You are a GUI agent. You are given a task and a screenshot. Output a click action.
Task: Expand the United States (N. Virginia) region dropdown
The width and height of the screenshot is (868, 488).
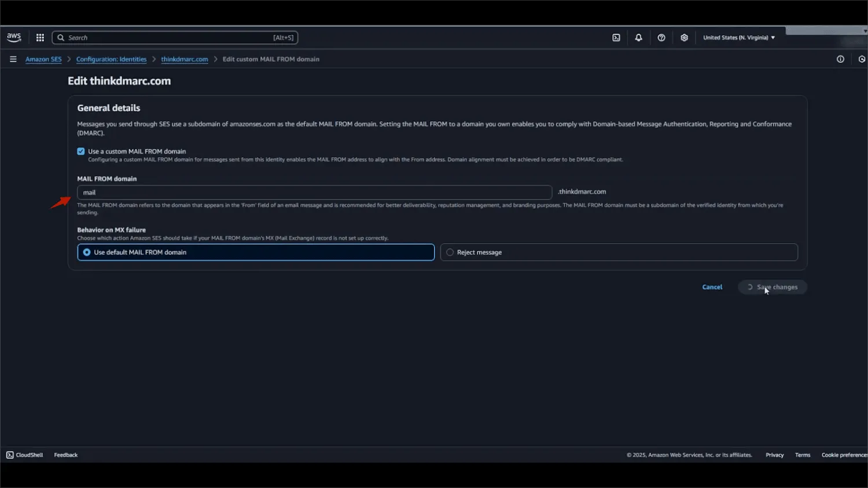[x=739, y=38]
